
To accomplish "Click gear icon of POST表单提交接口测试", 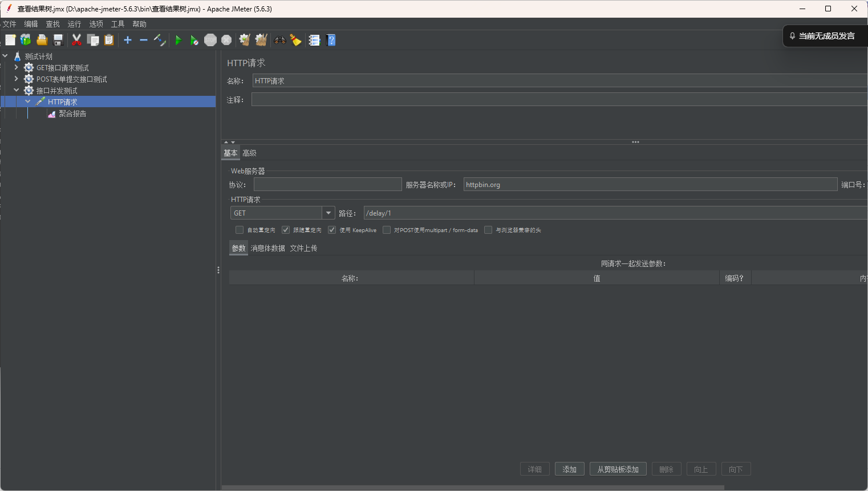I will click(29, 79).
